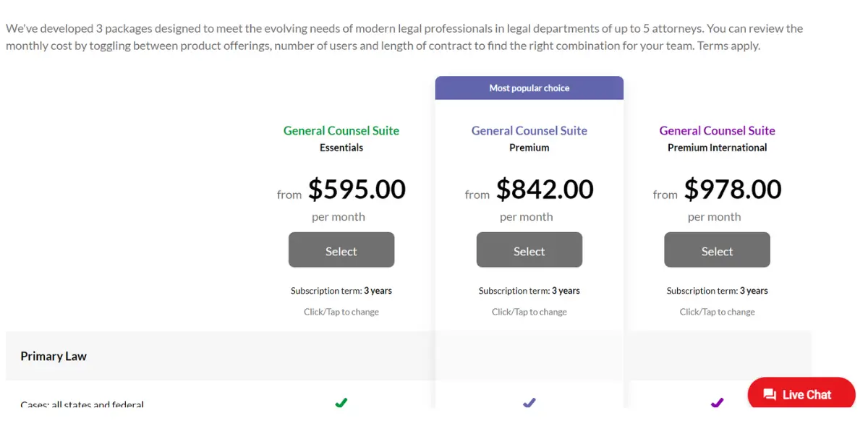Change subscription term for Premium plan
This screenshot has width=868, height=434.
tap(529, 291)
